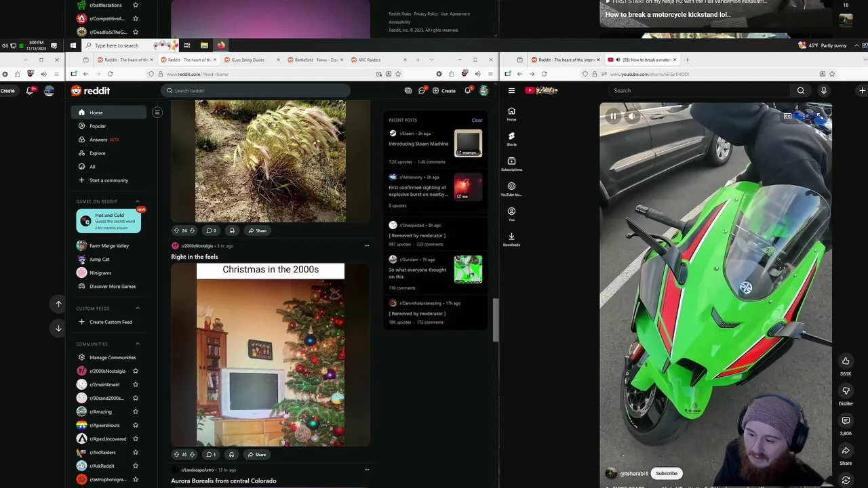Open comments on the post with 0 comments
Screen dimensions: 868x488
(x=211, y=230)
